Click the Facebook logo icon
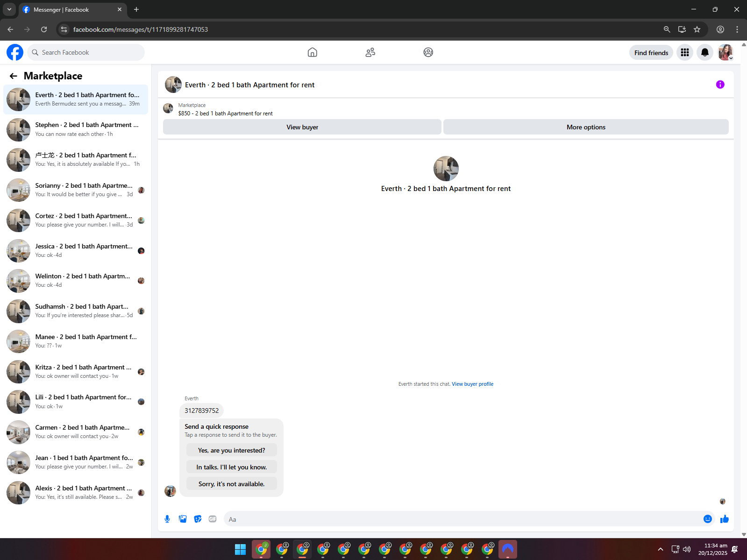The image size is (747, 560). click(15, 52)
